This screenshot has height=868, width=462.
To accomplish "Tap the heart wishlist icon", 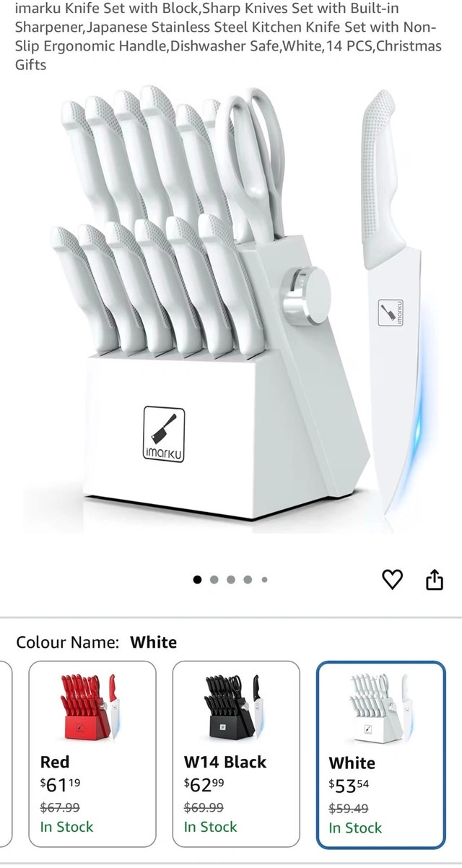I will [x=392, y=579].
